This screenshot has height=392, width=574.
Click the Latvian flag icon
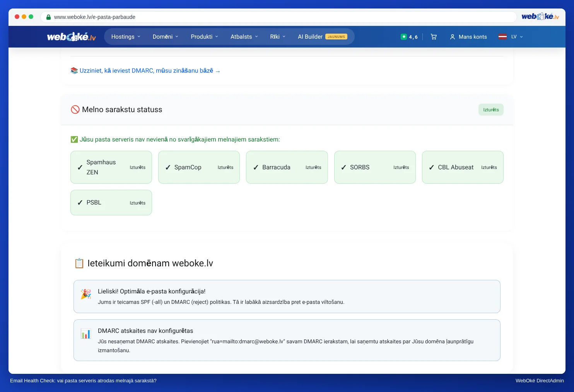click(502, 37)
